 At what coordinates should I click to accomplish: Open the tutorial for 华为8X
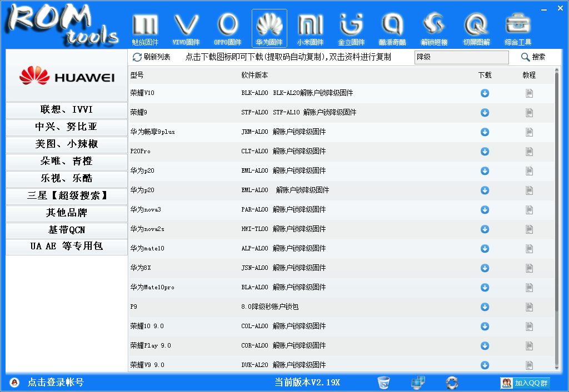coord(530,268)
